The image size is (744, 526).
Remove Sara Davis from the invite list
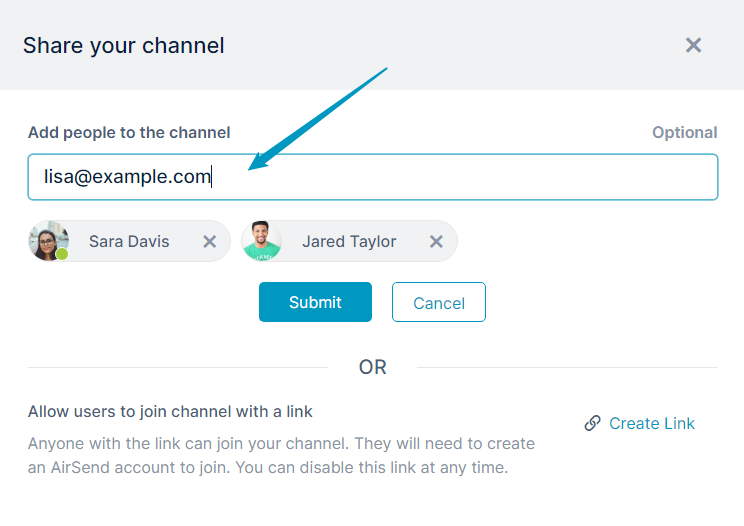tap(209, 242)
